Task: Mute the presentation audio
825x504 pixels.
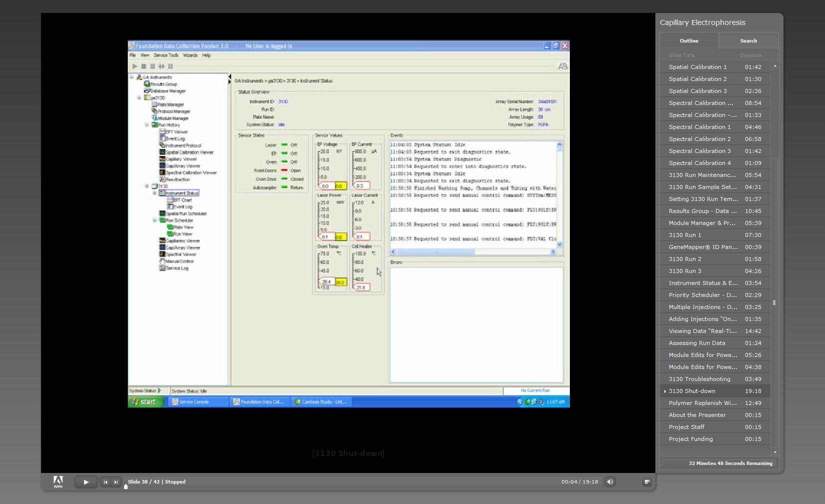Action: (609, 482)
